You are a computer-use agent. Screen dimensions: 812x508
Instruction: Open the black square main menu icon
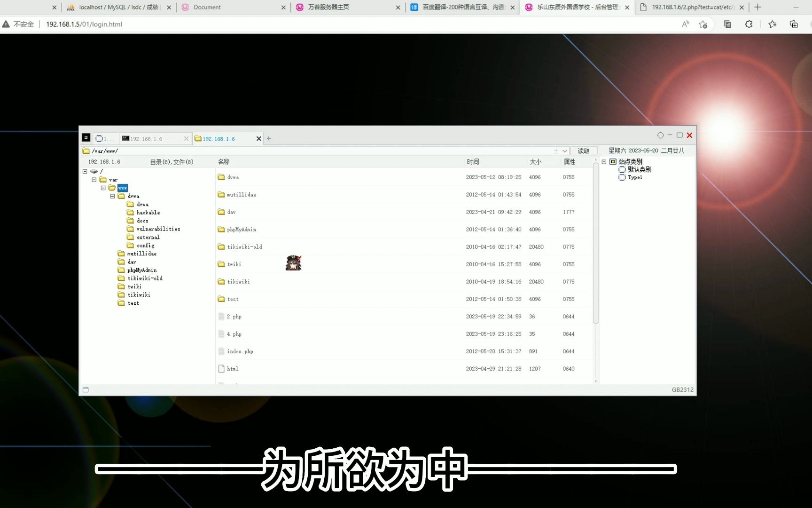tap(86, 137)
